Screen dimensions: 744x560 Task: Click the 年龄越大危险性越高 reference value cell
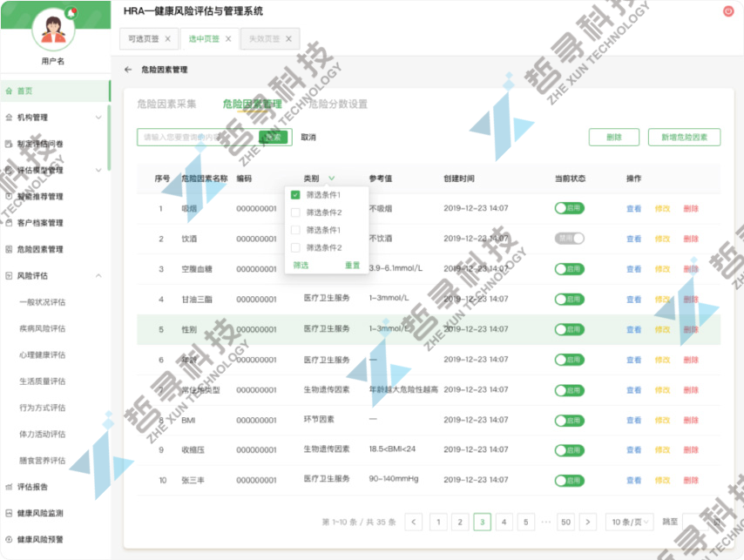click(x=403, y=390)
